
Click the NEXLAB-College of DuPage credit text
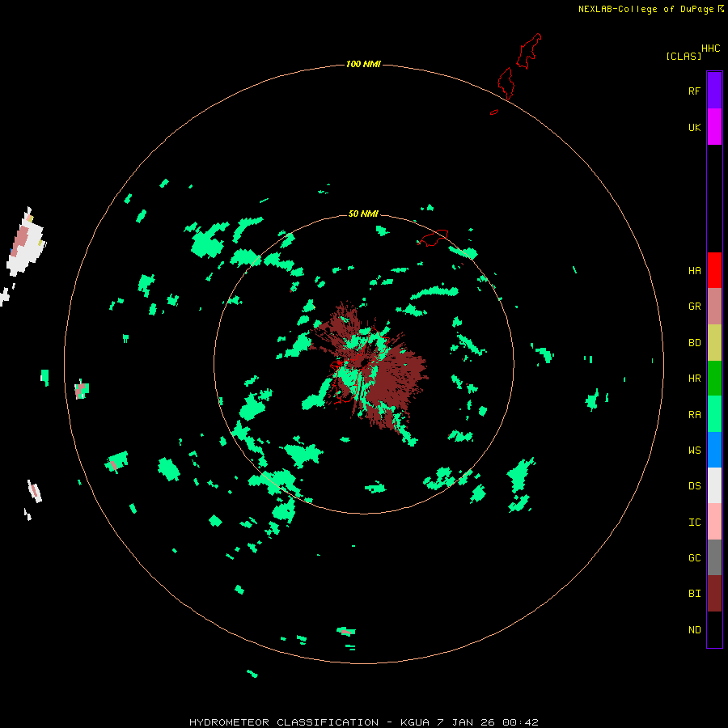coord(645,9)
